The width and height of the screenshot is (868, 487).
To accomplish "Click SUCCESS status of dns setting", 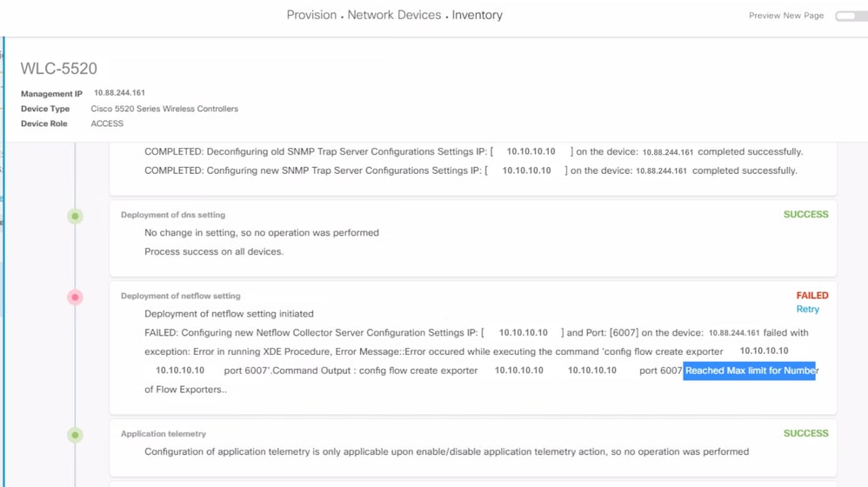I will [x=806, y=214].
